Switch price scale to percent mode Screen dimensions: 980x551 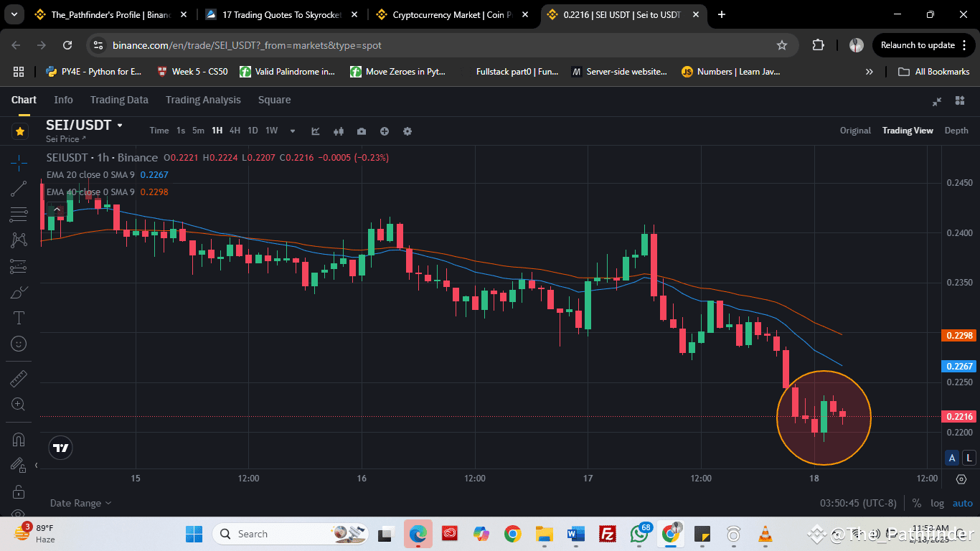(x=916, y=503)
